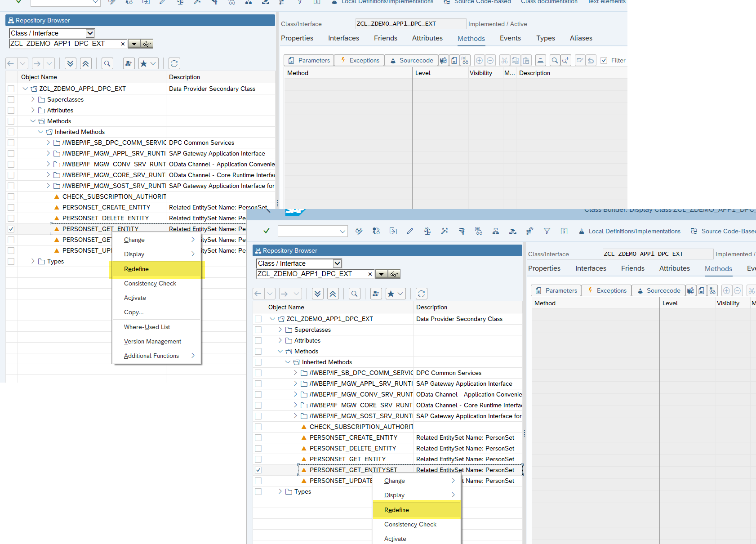Screen dimensions: 756x544
Task: Choose Version Management in upper context menu
Action: (156, 341)
